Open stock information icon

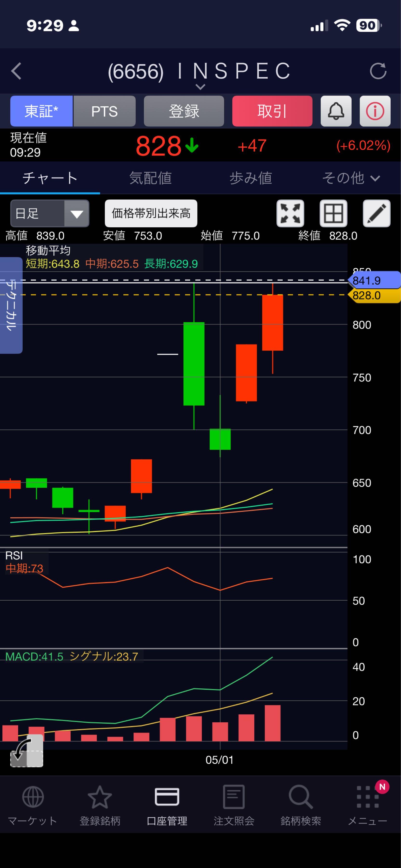coord(375,111)
